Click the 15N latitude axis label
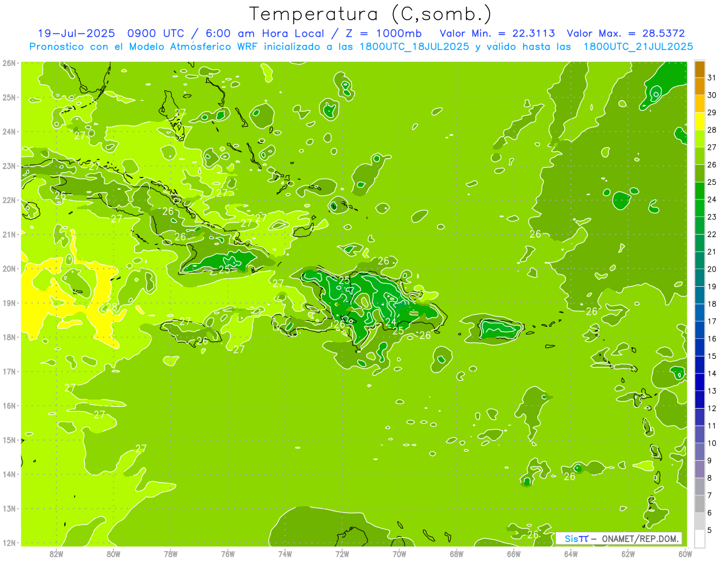 point(8,440)
